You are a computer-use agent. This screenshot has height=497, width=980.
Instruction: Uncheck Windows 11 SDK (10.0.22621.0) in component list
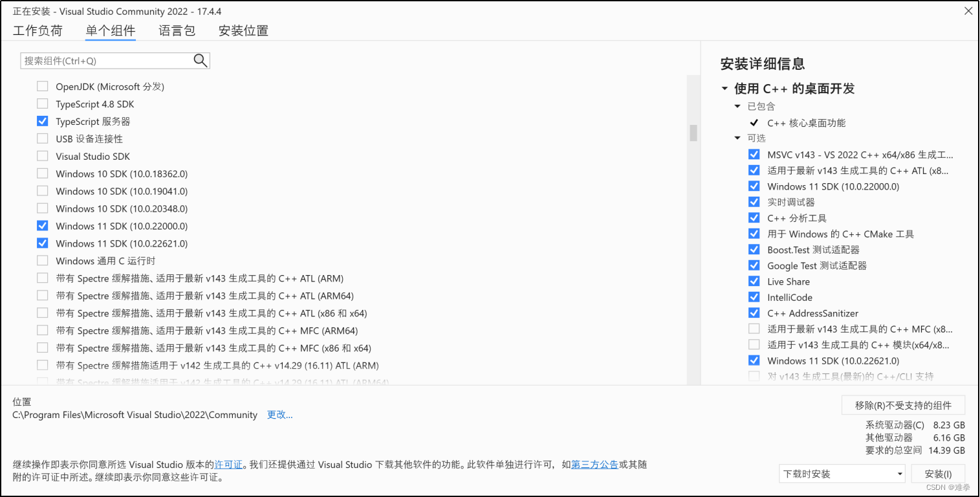[x=43, y=243]
